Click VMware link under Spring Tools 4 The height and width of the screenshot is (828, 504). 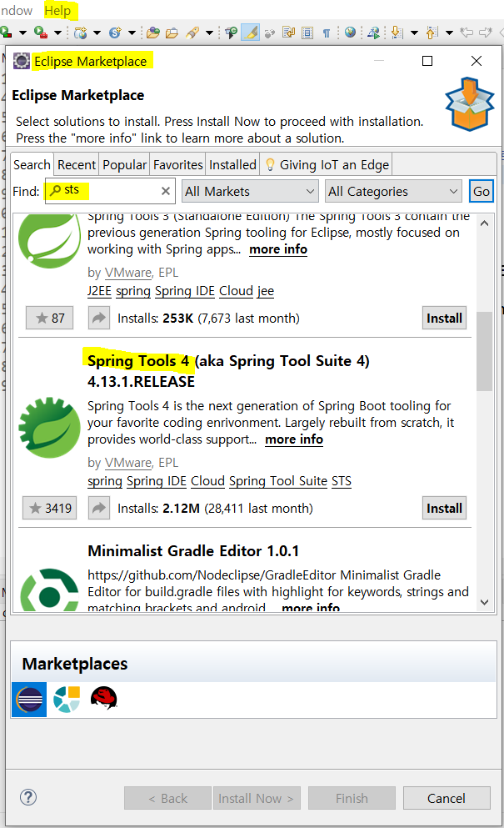pos(128,463)
